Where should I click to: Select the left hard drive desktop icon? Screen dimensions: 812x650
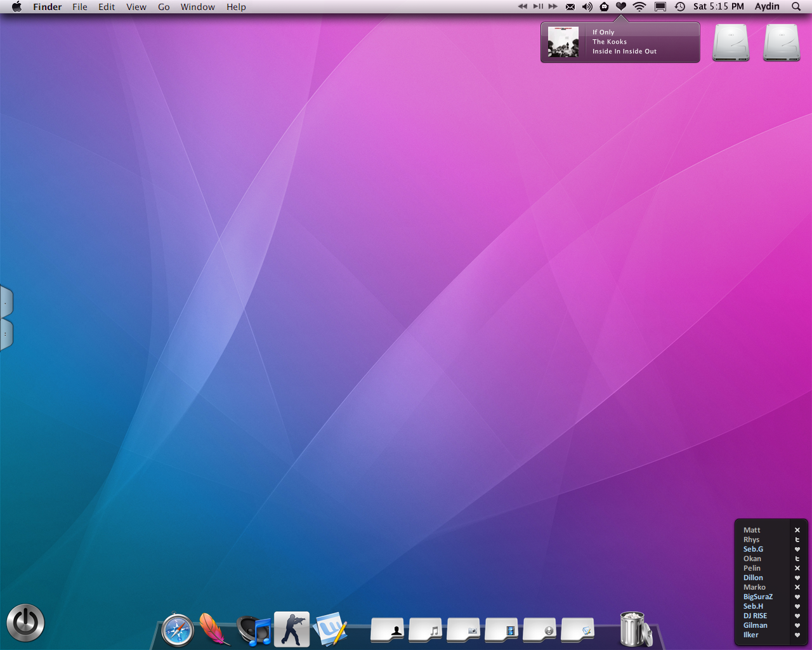coord(731,43)
